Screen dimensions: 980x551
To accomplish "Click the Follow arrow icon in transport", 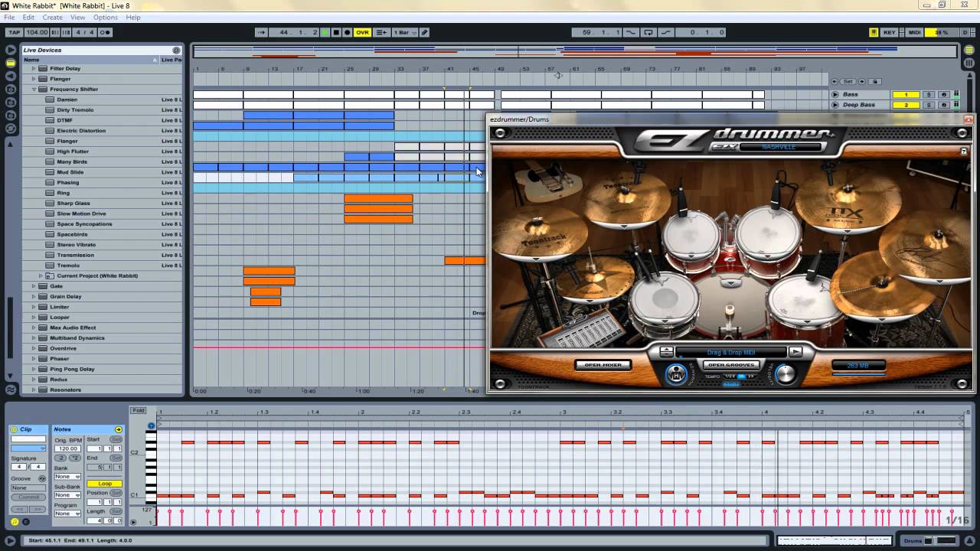I will 262,32.
